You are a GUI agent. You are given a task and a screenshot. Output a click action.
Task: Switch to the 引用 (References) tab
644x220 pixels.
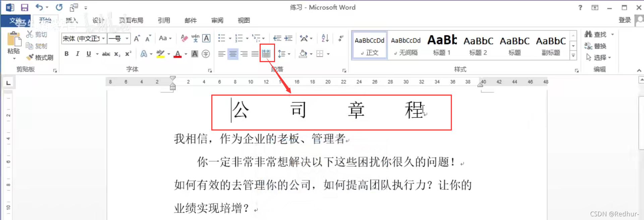coord(164,20)
